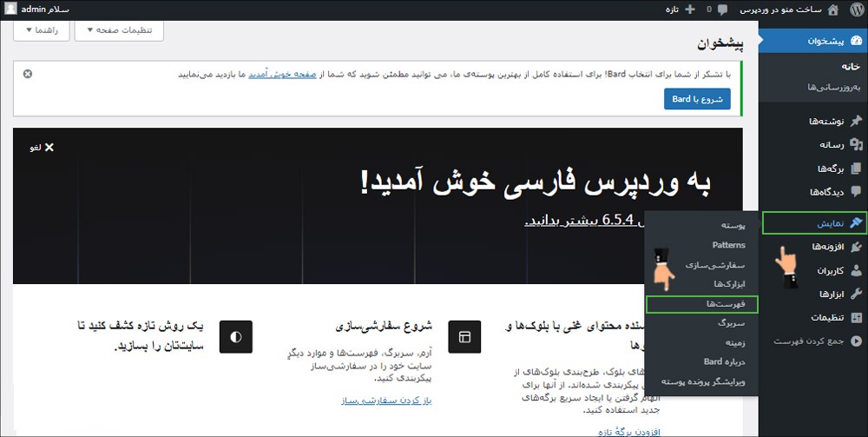Click the media icon beside رسانه

(x=856, y=144)
